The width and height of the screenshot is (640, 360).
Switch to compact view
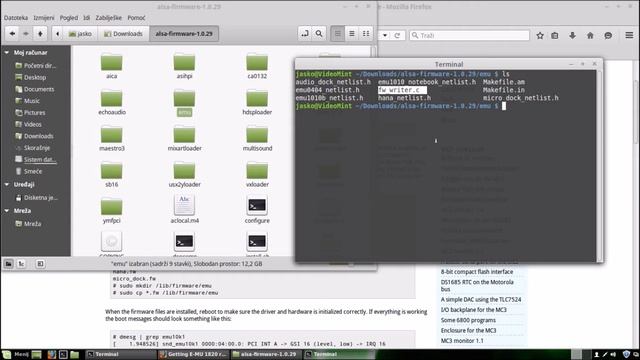pyautogui.click(x=366, y=34)
